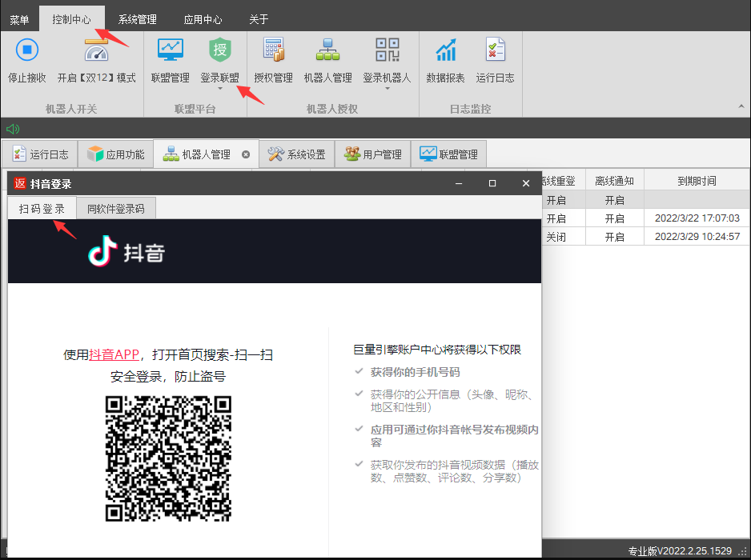751x560 pixels.
Task: Click the 专业版V2022.2.25.1529 version label
Action: pyautogui.click(x=680, y=551)
